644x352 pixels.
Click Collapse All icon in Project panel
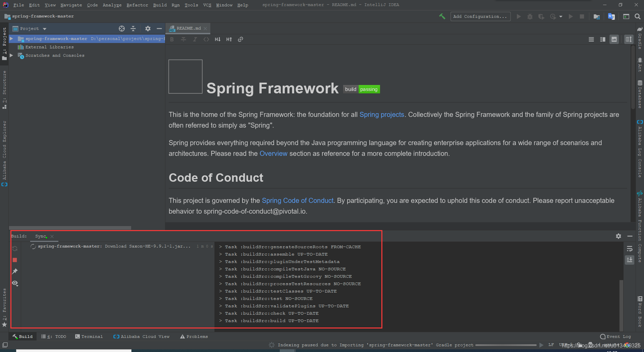click(x=133, y=29)
